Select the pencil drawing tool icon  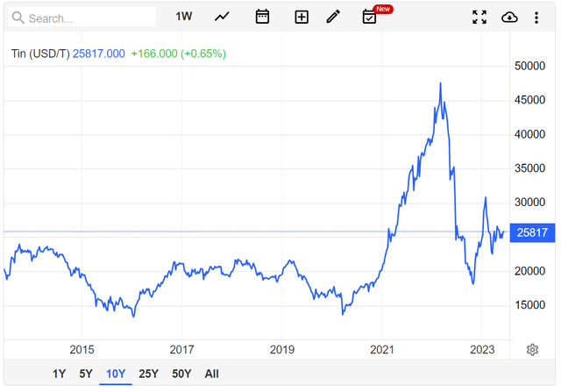pos(333,17)
